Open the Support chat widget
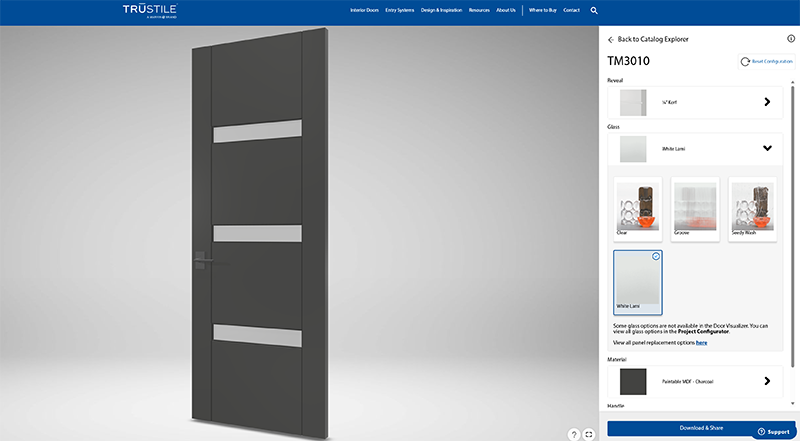800x441 pixels. (773, 431)
